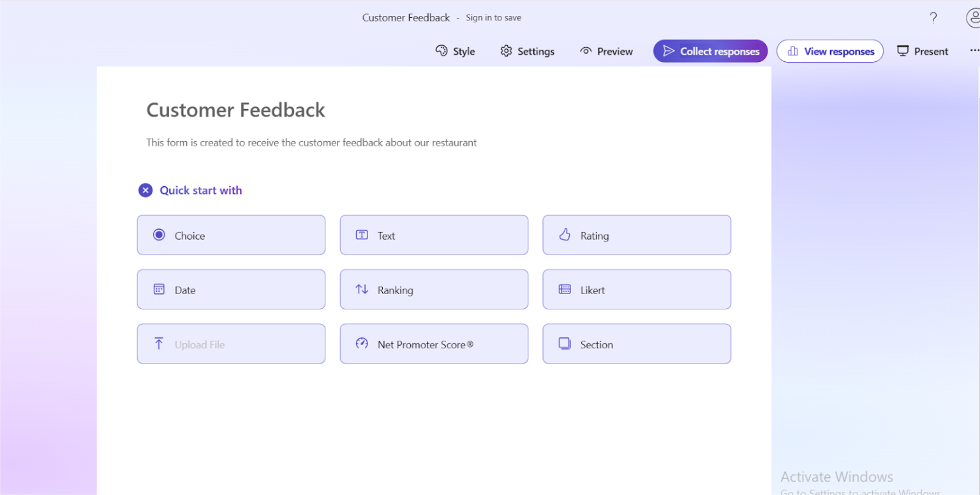Add a Text question via its icon
Image resolution: width=980 pixels, height=495 pixels.
tap(362, 235)
